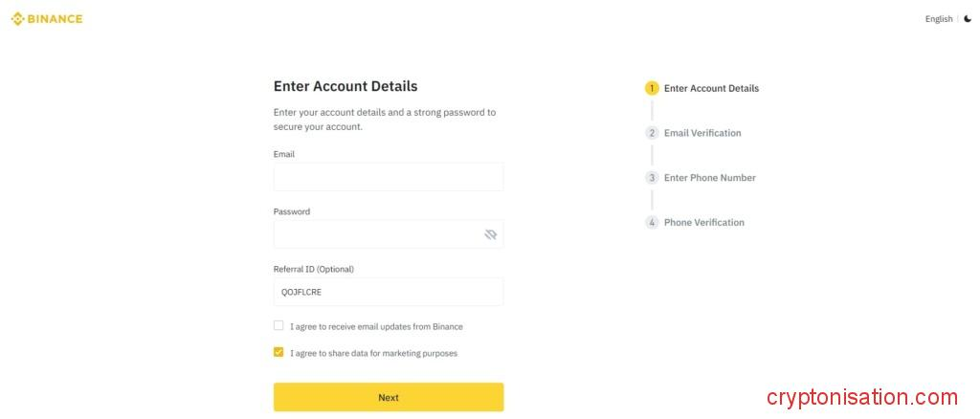The image size is (980, 419).
Task: Focus the Password input field
Action: click(x=378, y=234)
